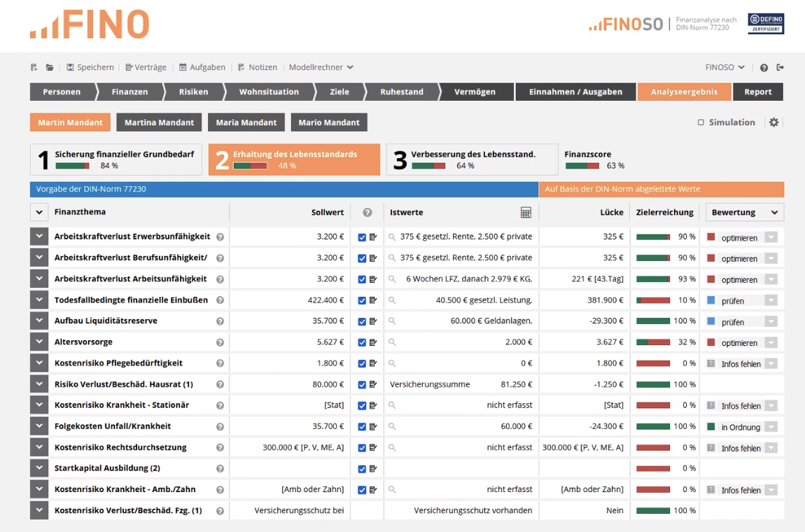Select the Martina Mandant button
Image resolution: width=805 pixels, height=532 pixels.
click(x=159, y=122)
